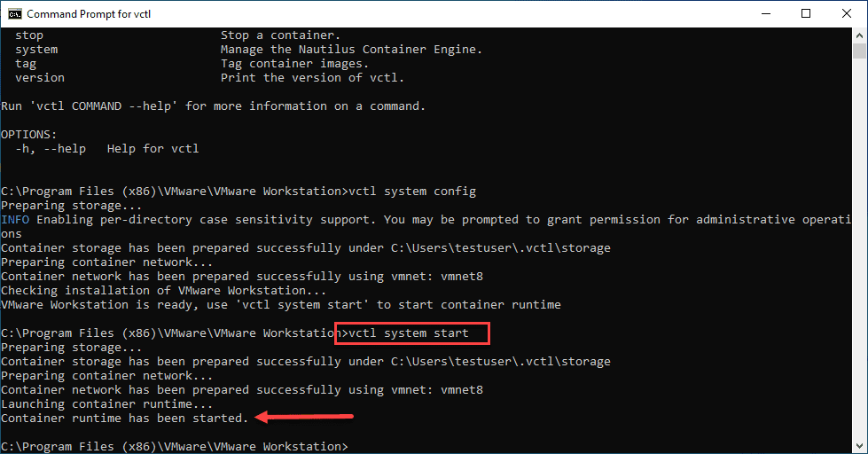Click the 'version' command entry

click(x=40, y=77)
